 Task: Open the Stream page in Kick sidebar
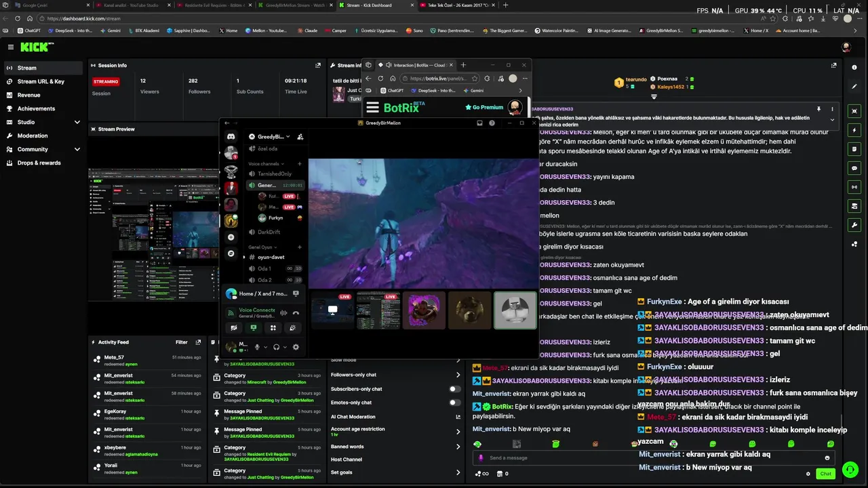[x=42, y=68]
